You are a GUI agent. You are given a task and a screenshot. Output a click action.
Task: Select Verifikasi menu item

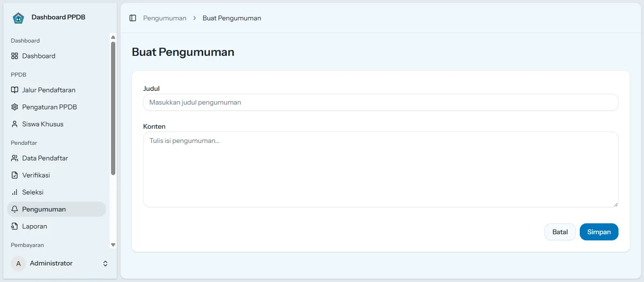coord(56,175)
